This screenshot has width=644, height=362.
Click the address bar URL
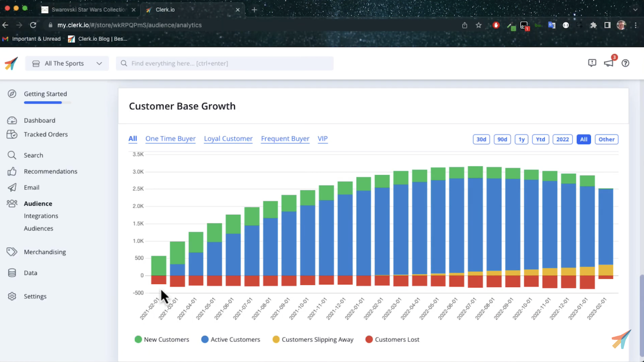129,25
